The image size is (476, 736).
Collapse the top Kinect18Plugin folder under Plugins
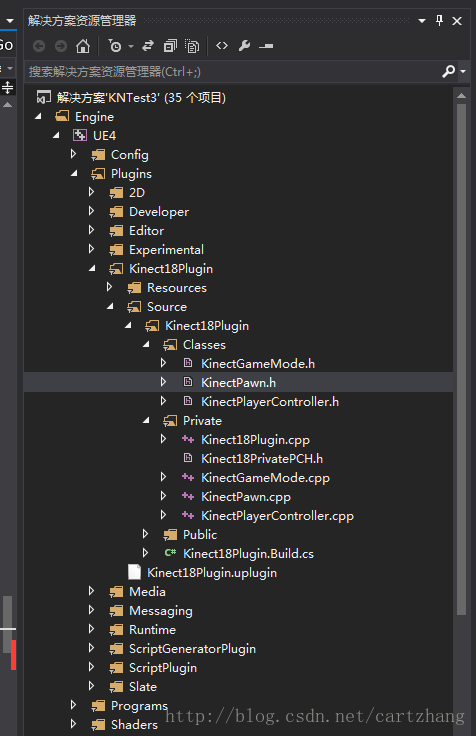click(x=92, y=268)
